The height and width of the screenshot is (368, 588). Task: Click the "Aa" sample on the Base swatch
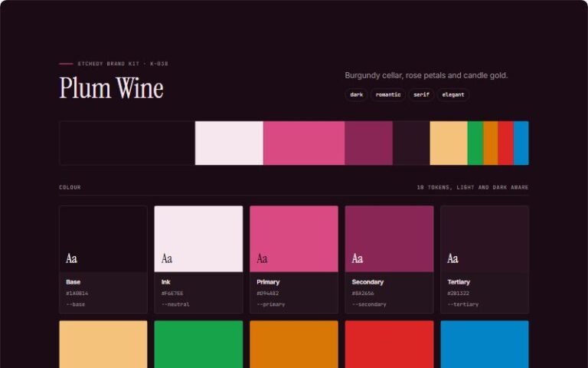[x=72, y=258]
